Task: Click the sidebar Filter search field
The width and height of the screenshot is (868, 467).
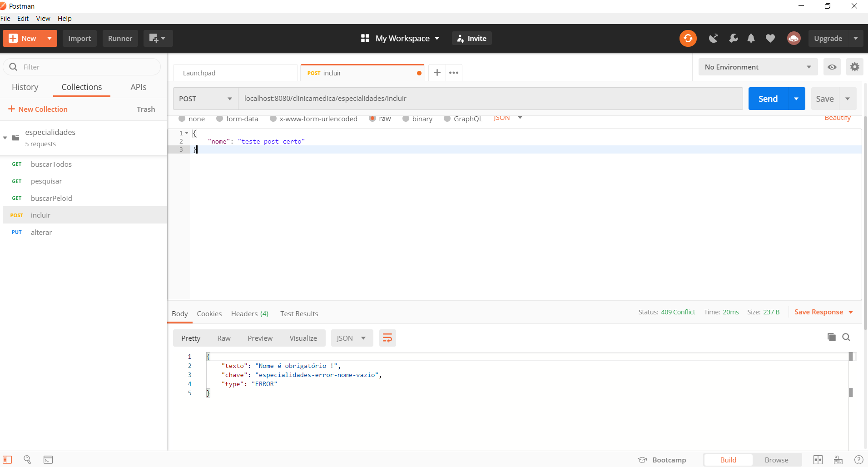Action: [x=82, y=67]
